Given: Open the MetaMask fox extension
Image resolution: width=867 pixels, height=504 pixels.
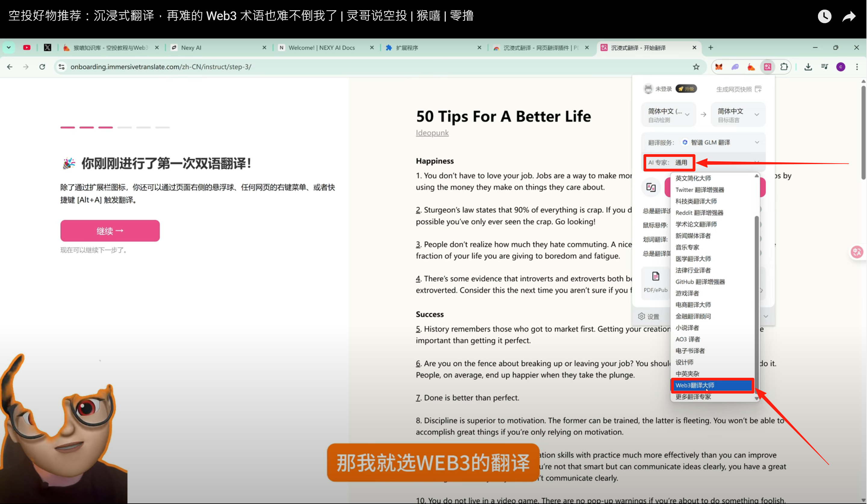Looking at the screenshot, I should [x=719, y=67].
